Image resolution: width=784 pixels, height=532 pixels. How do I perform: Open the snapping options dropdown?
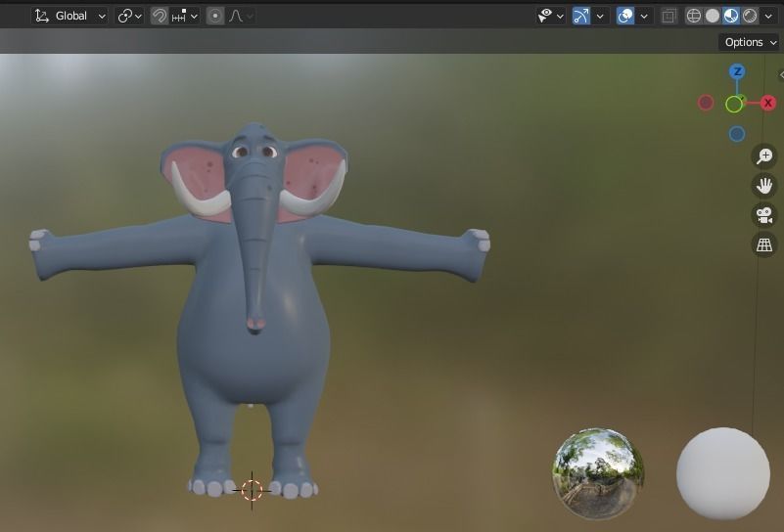tap(185, 16)
